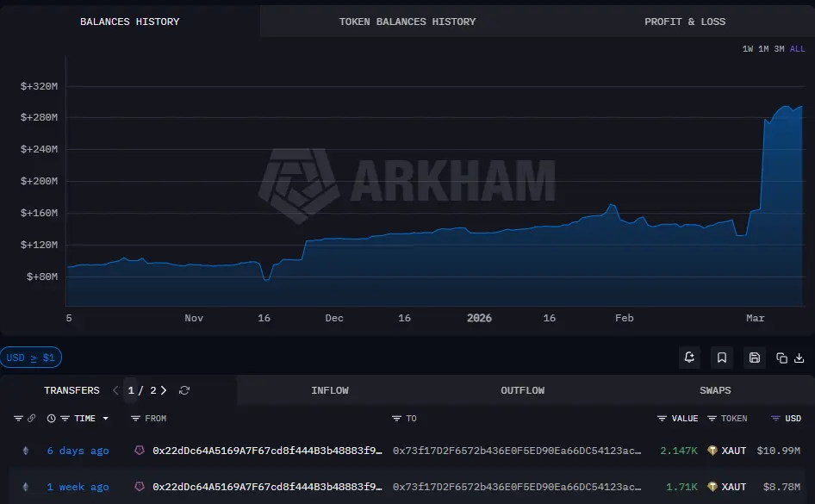This screenshot has width=815, height=504.
Task: Click the clock icon next to TIME column
Action: point(51,418)
